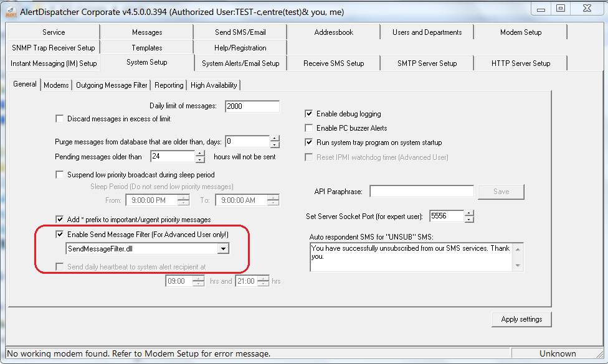Screen dimensions: 608x364
Task: Click the purge days value field
Action: (247, 141)
